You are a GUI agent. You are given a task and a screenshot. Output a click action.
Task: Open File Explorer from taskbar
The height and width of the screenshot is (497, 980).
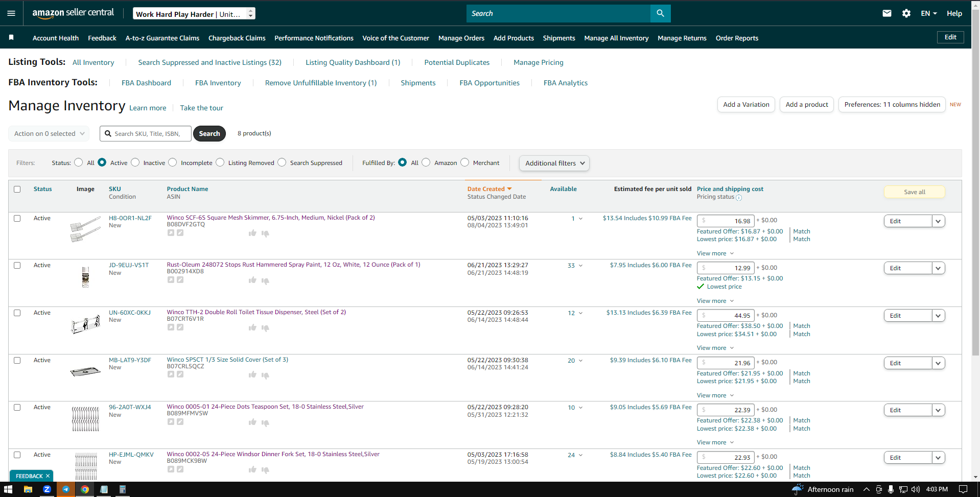click(x=28, y=489)
